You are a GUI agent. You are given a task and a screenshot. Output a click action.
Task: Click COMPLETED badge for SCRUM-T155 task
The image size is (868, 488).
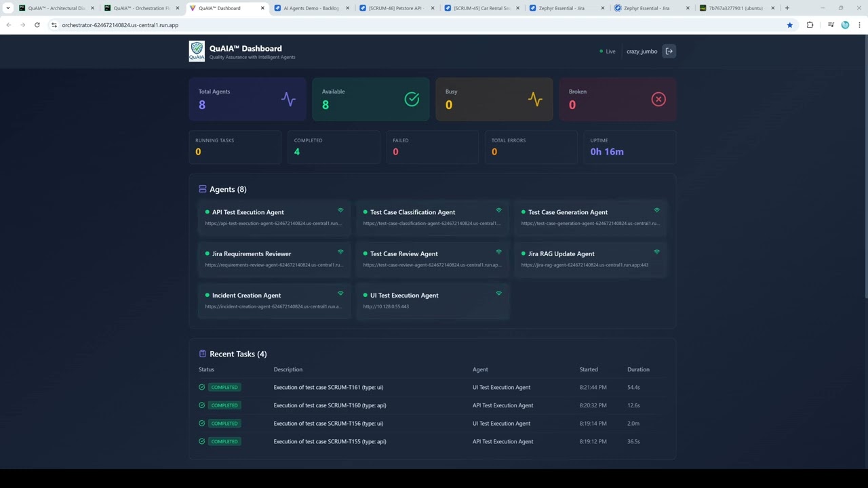(x=224, y=441)
